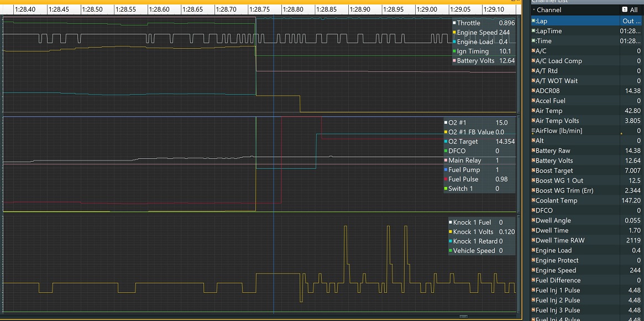Click the O2 Target legend color swatch

coord(446,142)
